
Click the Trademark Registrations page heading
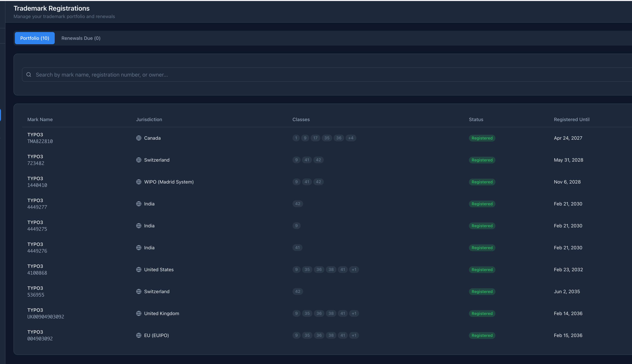pyautogui.click(x=51, y=8)
